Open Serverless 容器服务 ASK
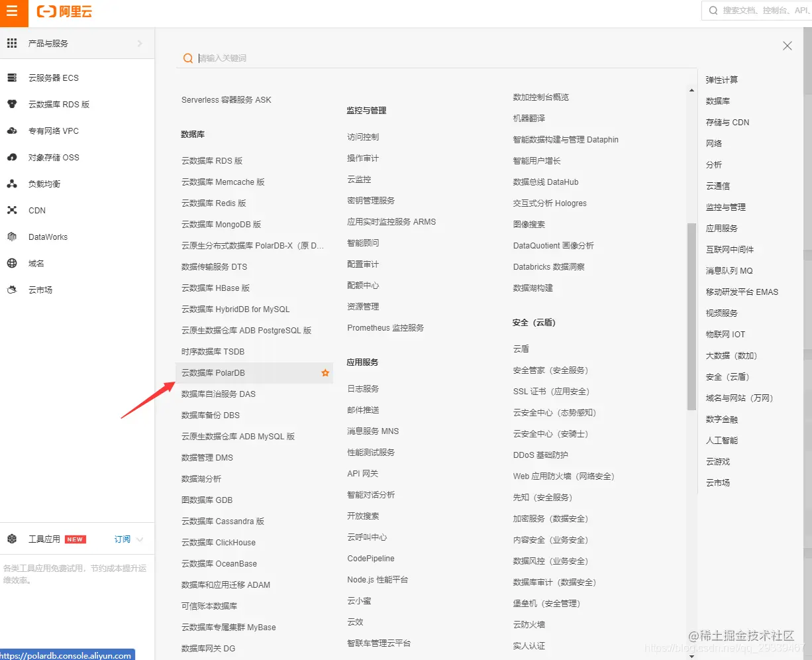Screen dimensions: 812x660 coord(227,100)
